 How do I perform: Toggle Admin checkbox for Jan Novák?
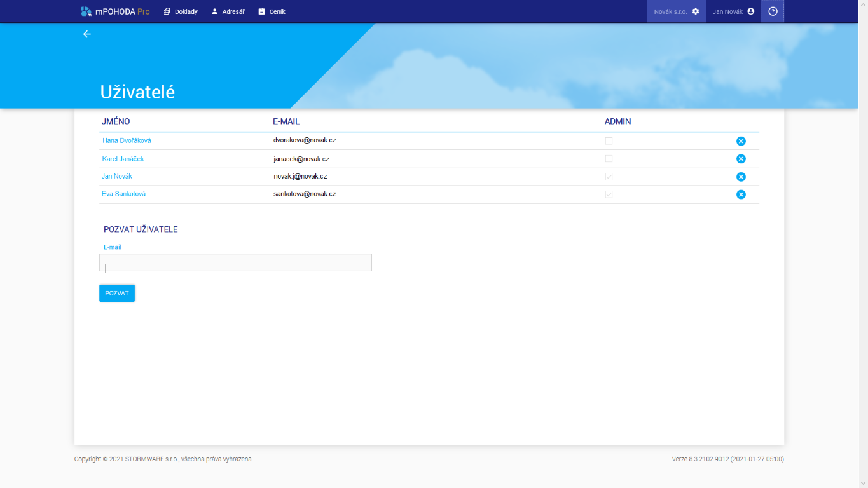click(x=609, y=176)
